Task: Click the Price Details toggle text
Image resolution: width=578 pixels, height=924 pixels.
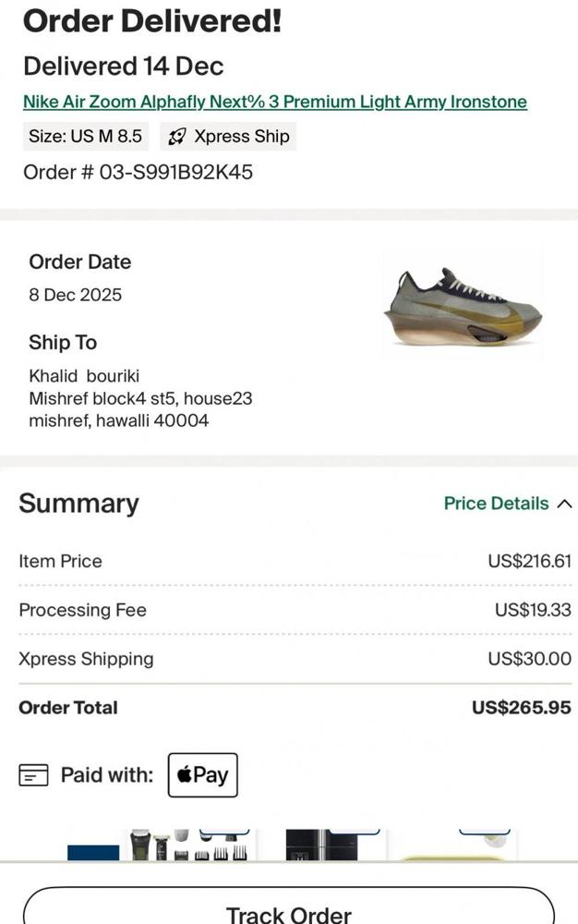Action: [496, 504]
